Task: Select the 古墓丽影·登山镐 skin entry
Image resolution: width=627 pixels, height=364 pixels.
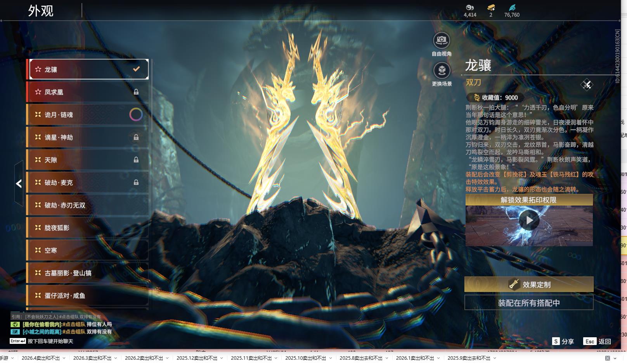Action: [87, 273]
